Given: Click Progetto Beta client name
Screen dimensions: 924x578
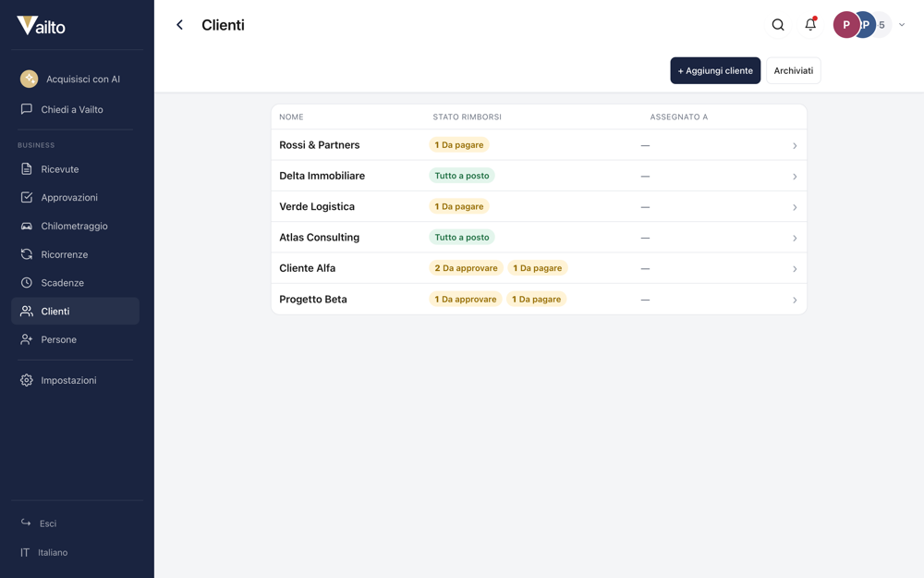Looking at the screenshot, I should [x=313, y=299].
